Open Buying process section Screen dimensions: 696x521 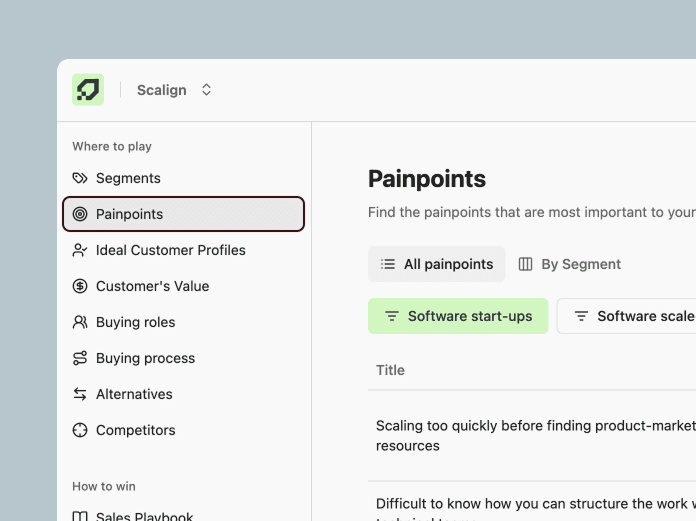tap(183, 358)
